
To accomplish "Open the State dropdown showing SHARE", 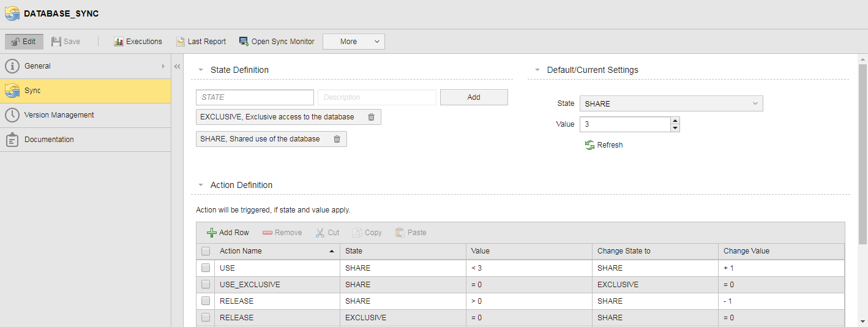I will pyautogui.click(x=671, y=103).
